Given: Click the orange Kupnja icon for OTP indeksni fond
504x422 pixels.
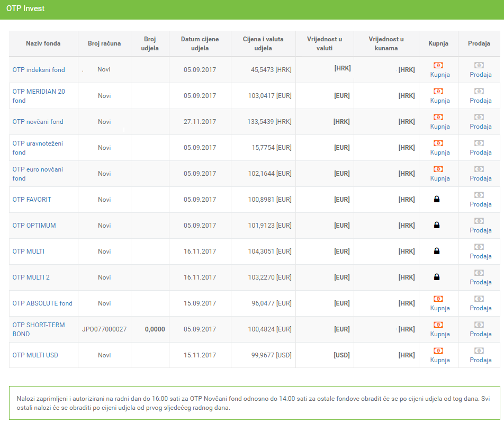Looking at the screenshot, I should point(438,66).
